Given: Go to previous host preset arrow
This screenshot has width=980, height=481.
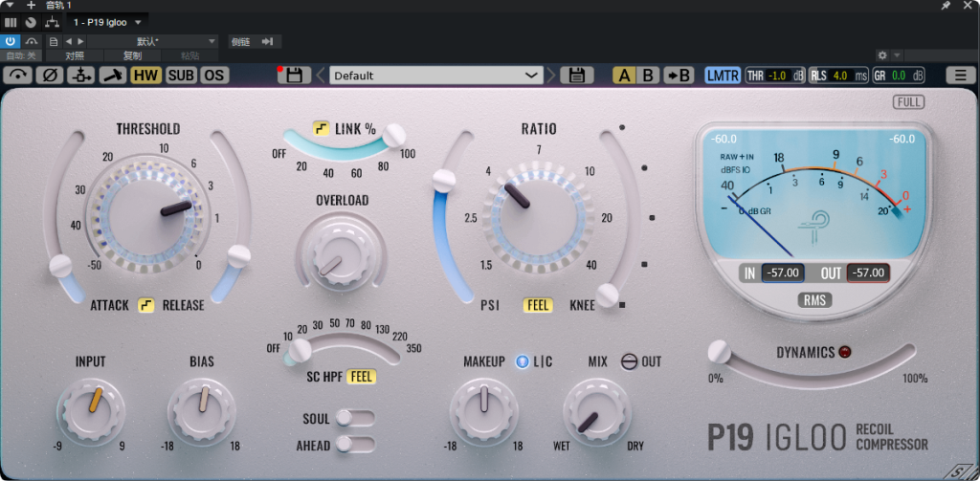Looking at the screenshot, I should point(69,42).
